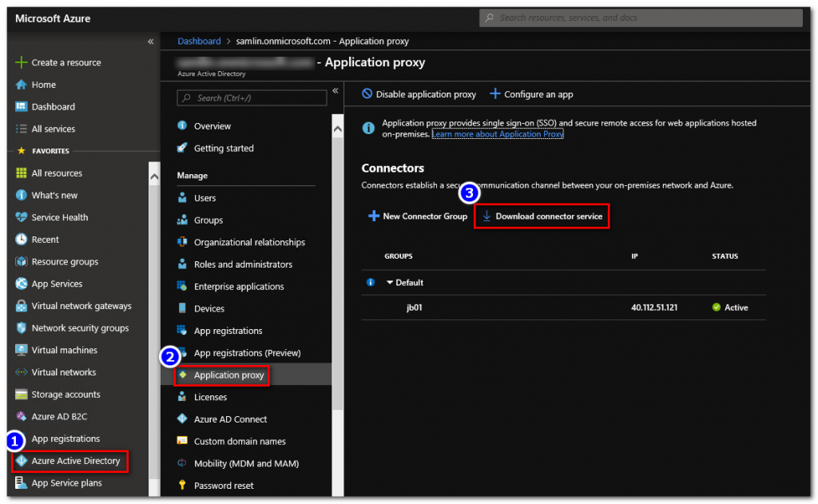
Task: Click the Getting started rocket icon
Action: pos(182,148)
